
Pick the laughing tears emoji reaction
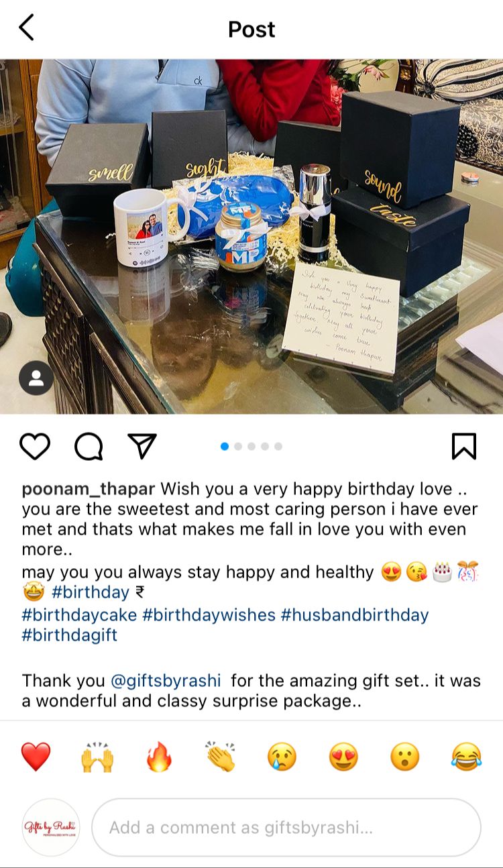point(466,757)
